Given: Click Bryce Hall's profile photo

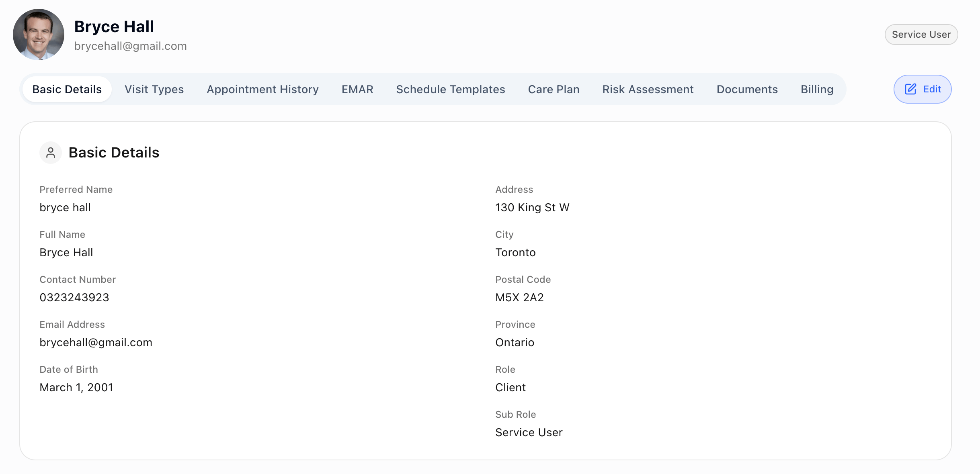Looking at the screenshot, I should (x=39, y=35).
